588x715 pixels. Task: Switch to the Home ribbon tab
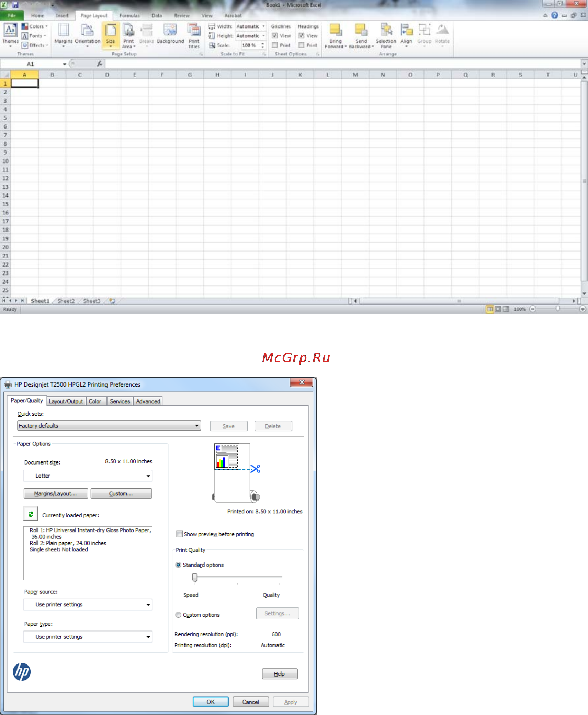37,15
